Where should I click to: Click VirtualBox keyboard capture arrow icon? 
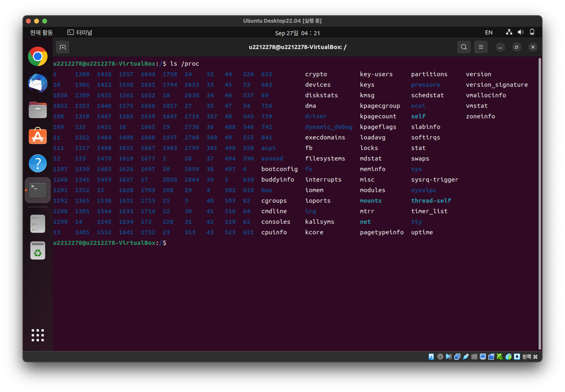click(x=517, y=357)
